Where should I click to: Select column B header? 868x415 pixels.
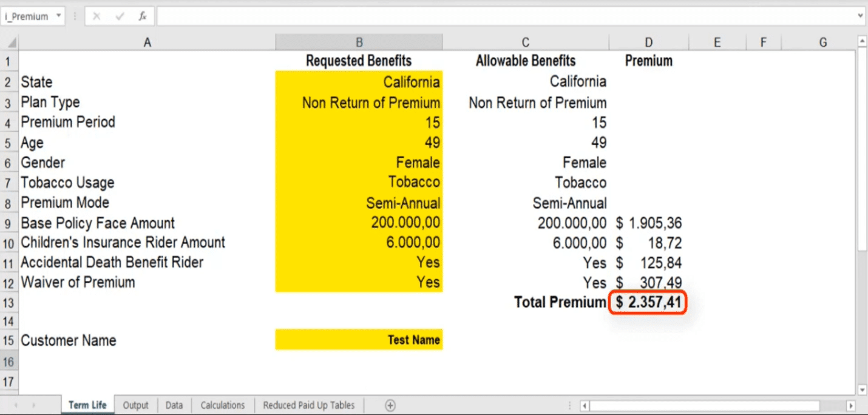pyautogui.click(x=359, y=42)
